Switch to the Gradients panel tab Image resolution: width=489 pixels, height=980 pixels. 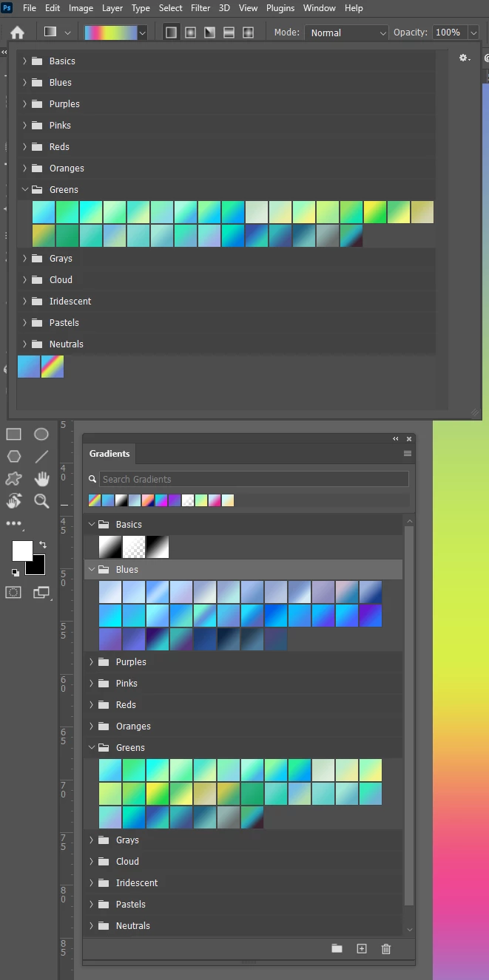[109, 454]
